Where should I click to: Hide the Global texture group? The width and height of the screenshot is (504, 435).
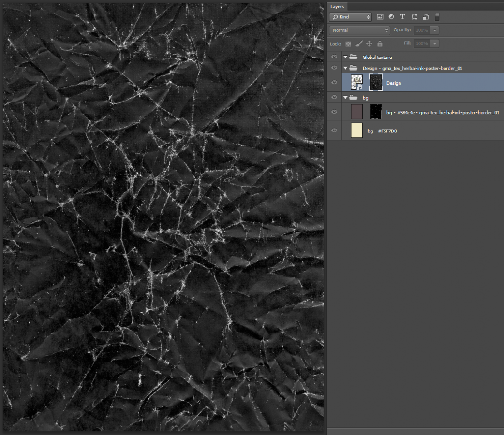334,57
